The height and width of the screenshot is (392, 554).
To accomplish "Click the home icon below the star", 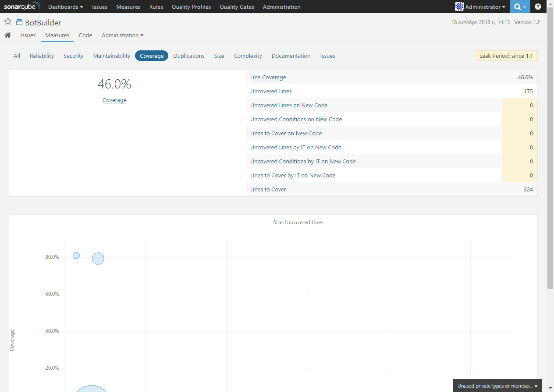I will pyautogui.click(x=7, y=35).
